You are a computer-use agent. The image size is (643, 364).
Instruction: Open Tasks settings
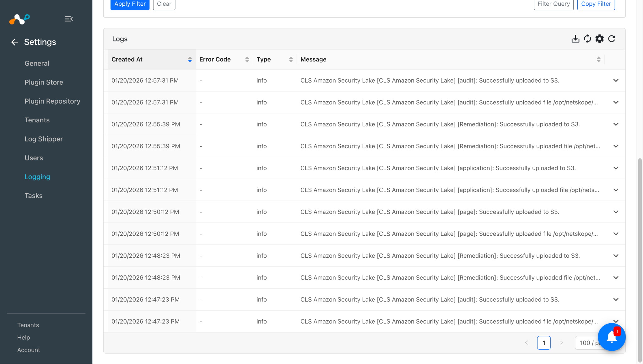pyautogui.click(x=33, y=196)
